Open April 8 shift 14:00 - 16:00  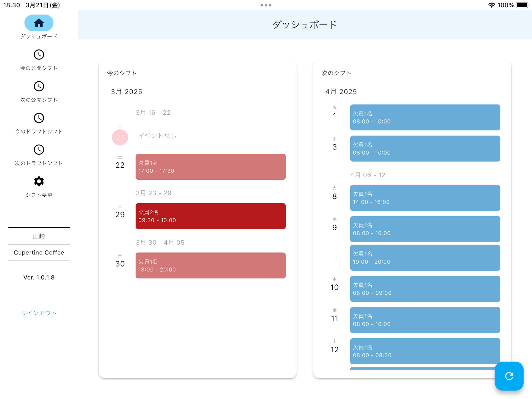(x=425, y=198)
